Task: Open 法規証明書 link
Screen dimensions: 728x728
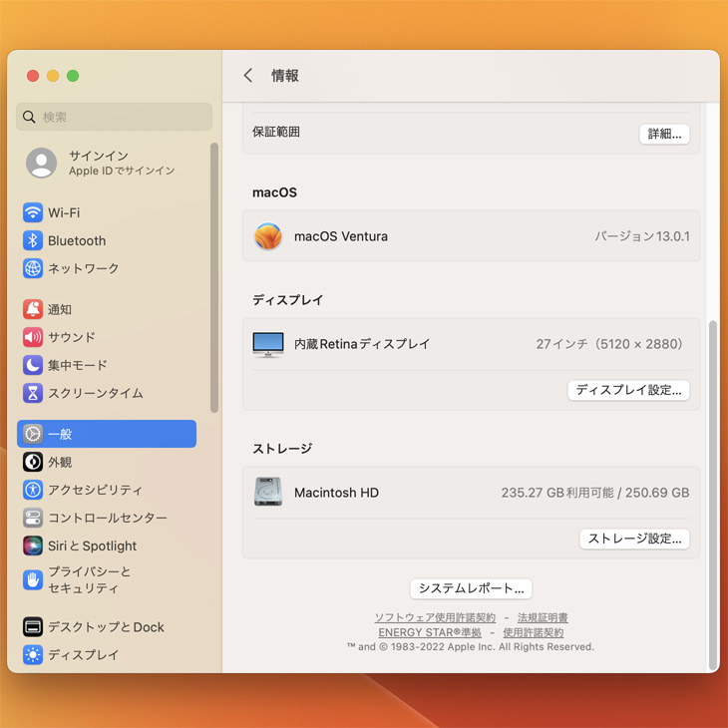Action: point(543,617)
